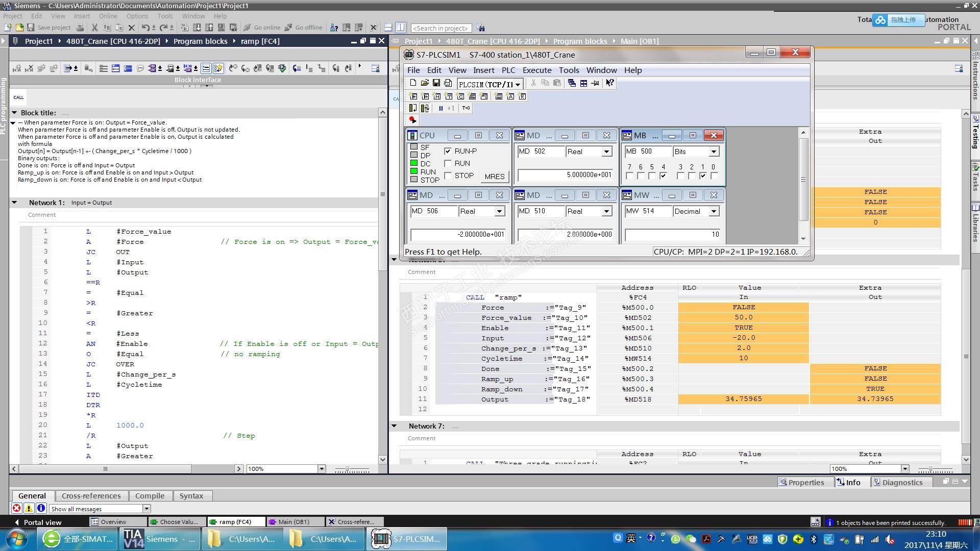Open the PLCSIM(TCP/IP) connection dropdown
Viewport: 980px width, 551px height.
[x=517, y=84]
